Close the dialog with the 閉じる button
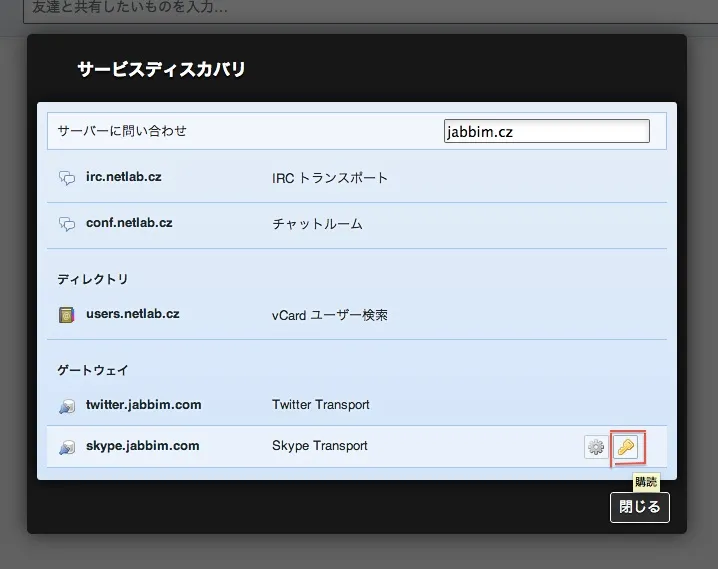This screenshot has height=569, width=718. 640,507
